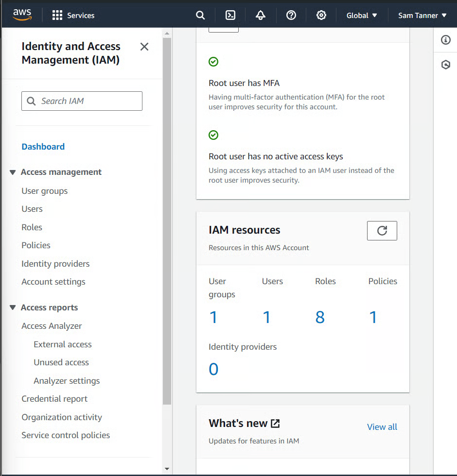
Task: Click the settings gear icon
Action: pos(321,15)
